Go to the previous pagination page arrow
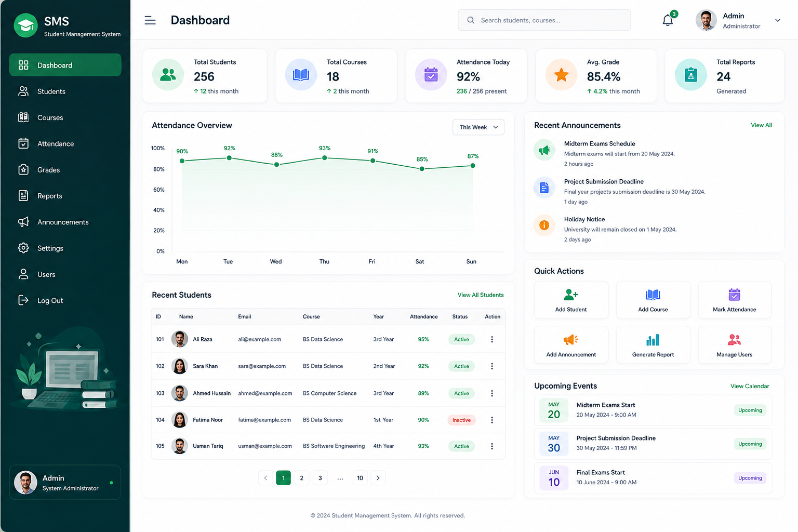Viewport: 798px width, 532px height. click(265, 478)
